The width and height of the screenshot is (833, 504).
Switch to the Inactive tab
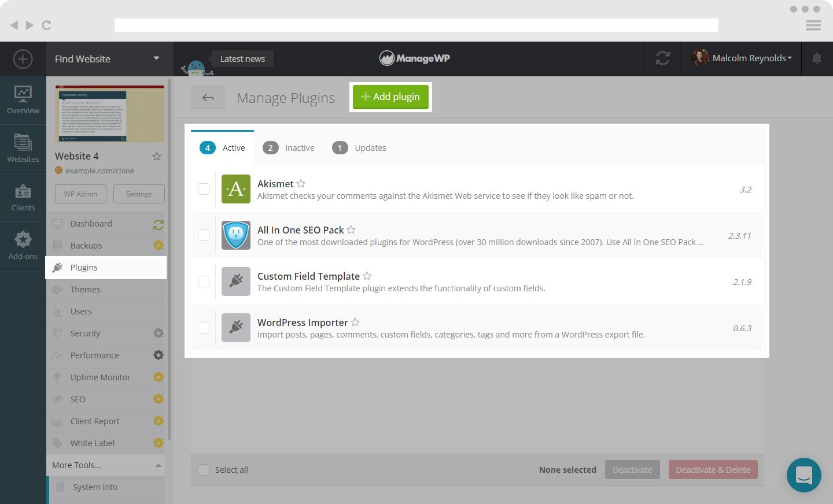click(289, 148)
